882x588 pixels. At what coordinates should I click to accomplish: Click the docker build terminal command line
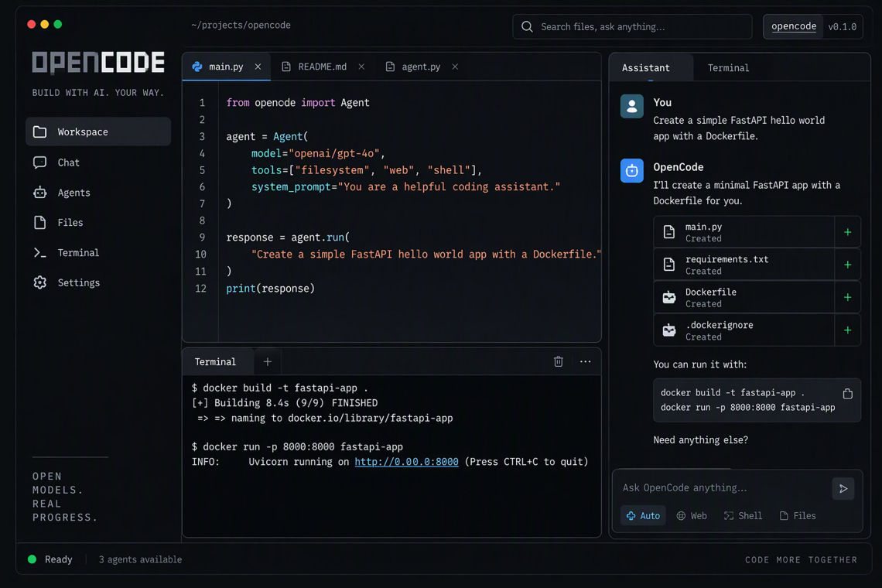pyautogui.click(x=279, y=388)
